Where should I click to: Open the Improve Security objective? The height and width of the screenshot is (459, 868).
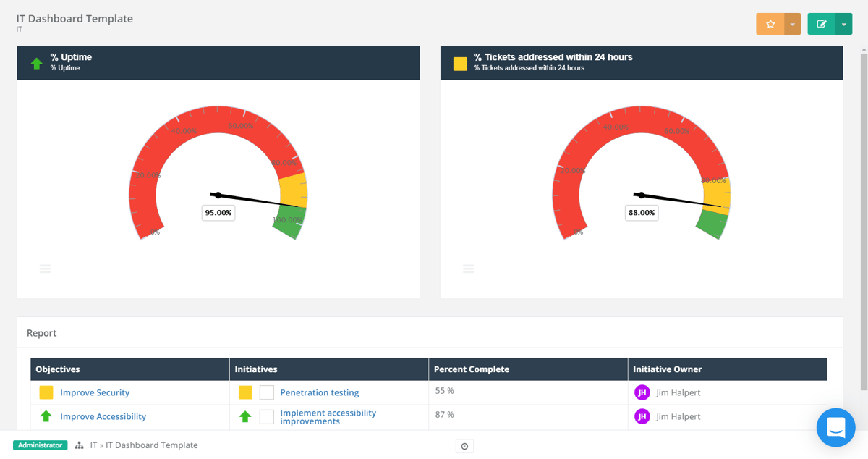tap(95, 392)
